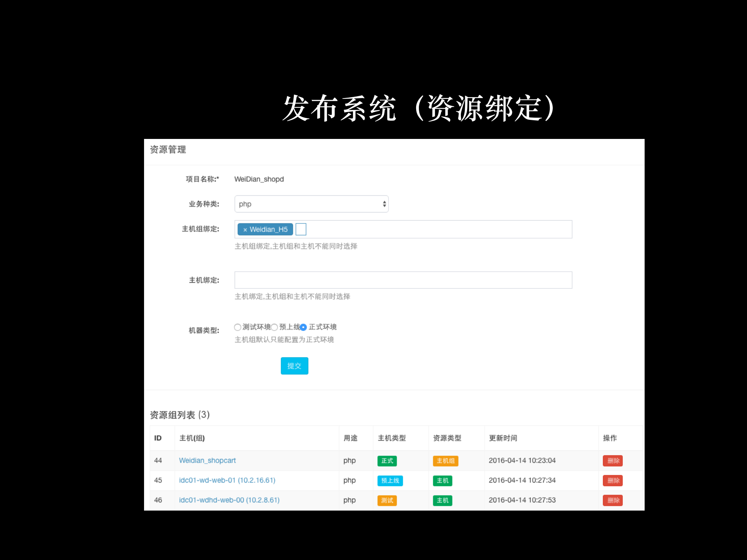Click the 正式 status badge for Weidian_shopcart
The width and height of the screenshot is (747, 560).
click(x=387, y=461)
